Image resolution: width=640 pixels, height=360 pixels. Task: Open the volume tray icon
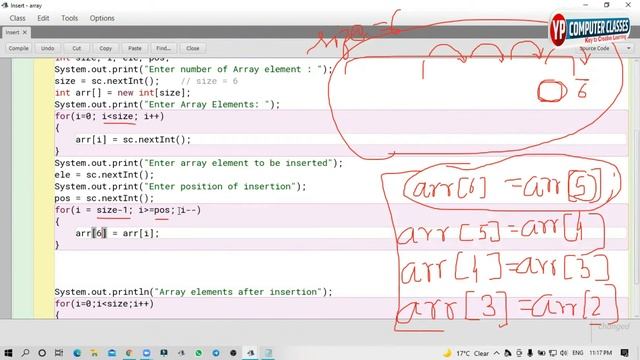click(x=564, y=353)
